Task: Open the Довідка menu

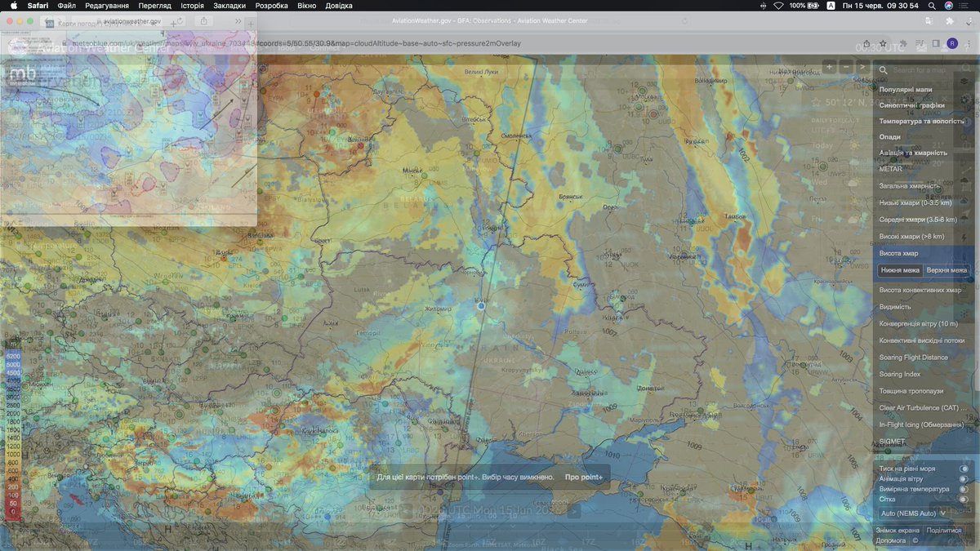Action: tap(339, 5)
